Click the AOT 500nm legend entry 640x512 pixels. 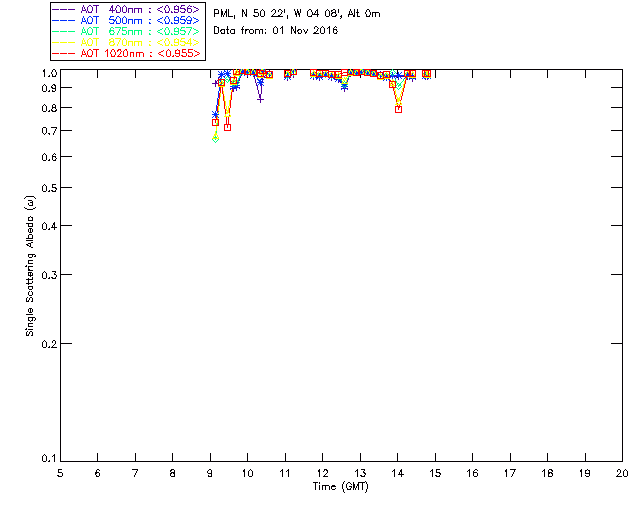(x=126, y=20)
